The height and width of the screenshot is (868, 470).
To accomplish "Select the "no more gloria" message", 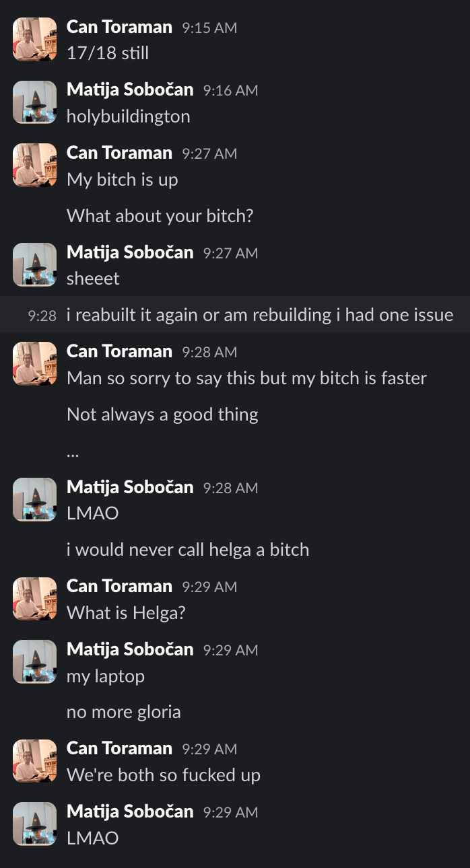I will tap(123, 711).
